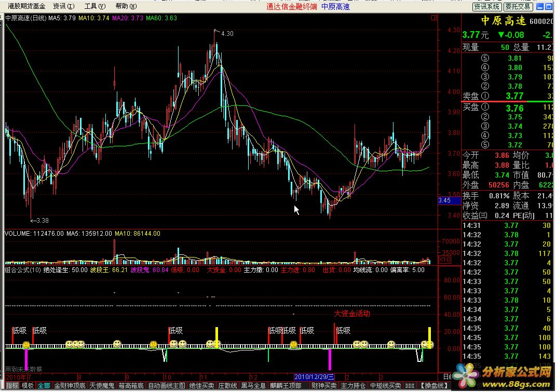Open the 帮助(H) menu

click(x=126, y=6)
